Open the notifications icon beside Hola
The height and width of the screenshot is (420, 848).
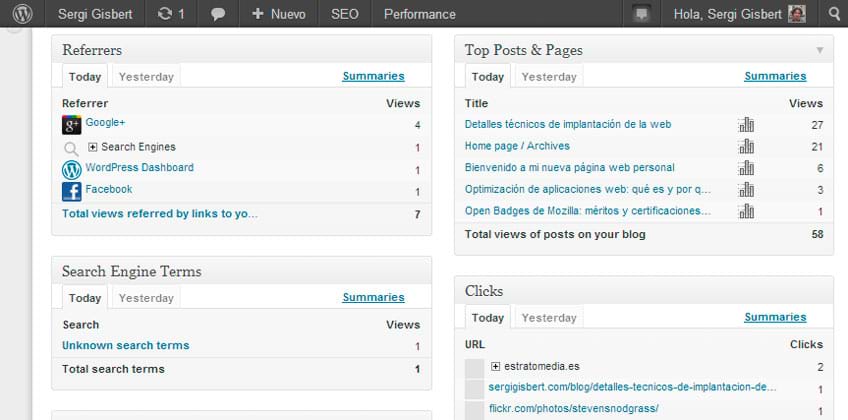pyautogui.click(x=642, y=14)
